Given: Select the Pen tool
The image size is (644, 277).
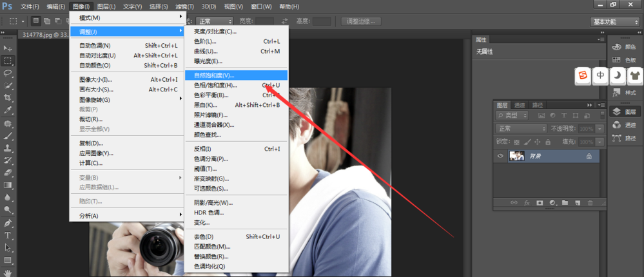Looking at the screenshot, I should (8, 224).
